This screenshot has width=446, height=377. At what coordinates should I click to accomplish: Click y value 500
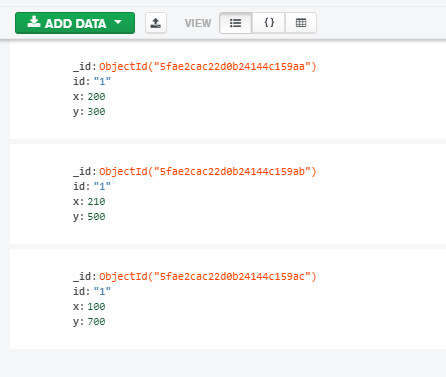(96, 217)
